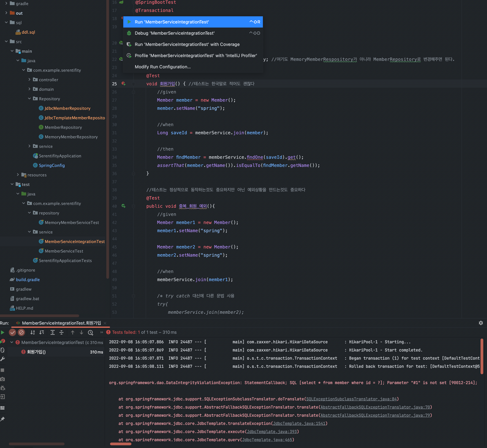This screenshot has height=448, width=487.
Task: Choose Debug 'MemberServiceIntegrationTest' menu item
Action: pos(193,33)
